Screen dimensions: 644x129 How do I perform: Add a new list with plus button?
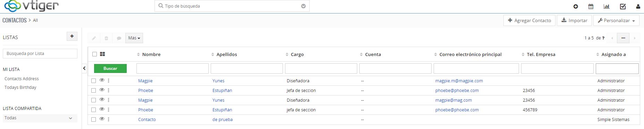click(72, 36)
